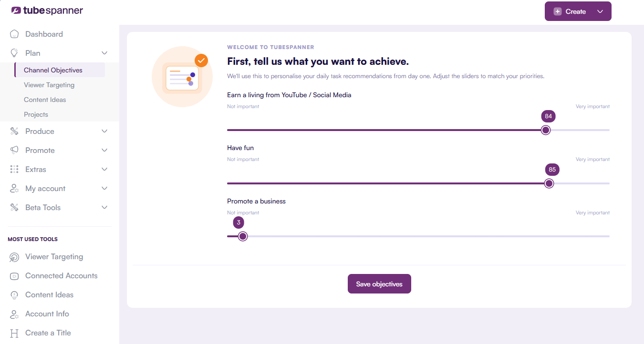Click the Create a Title heading icon
The width and height of the screenshot is (644, 344).
click(14, 333)
